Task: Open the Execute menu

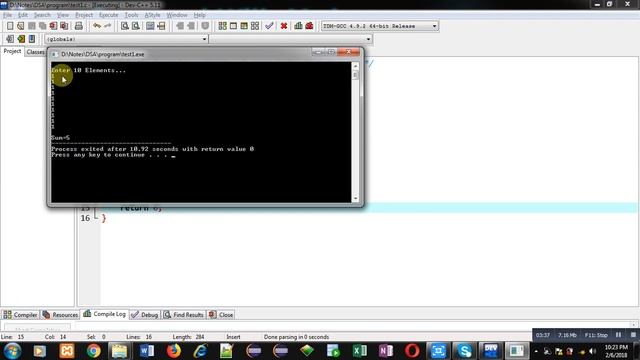Action: point(109,15)
